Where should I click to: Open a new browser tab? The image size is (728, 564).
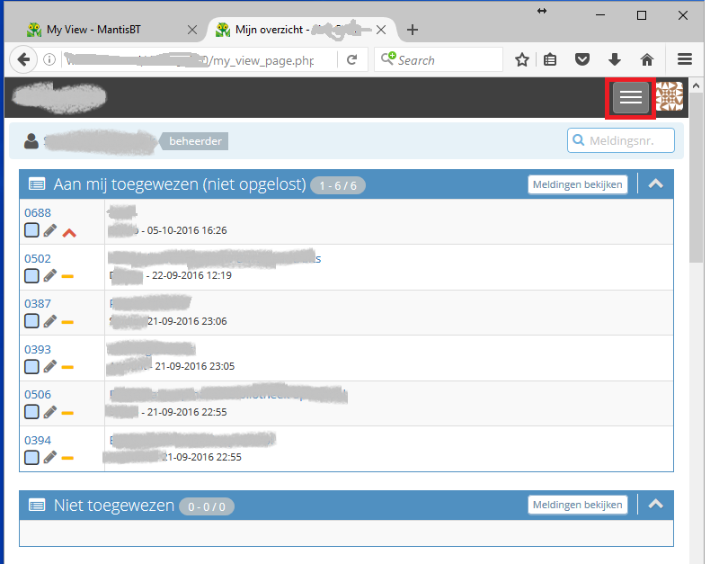(413, 30)
